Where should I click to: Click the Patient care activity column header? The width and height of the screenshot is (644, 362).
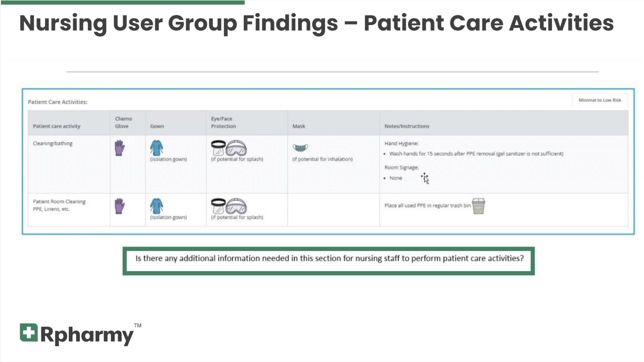coord(57,126)
